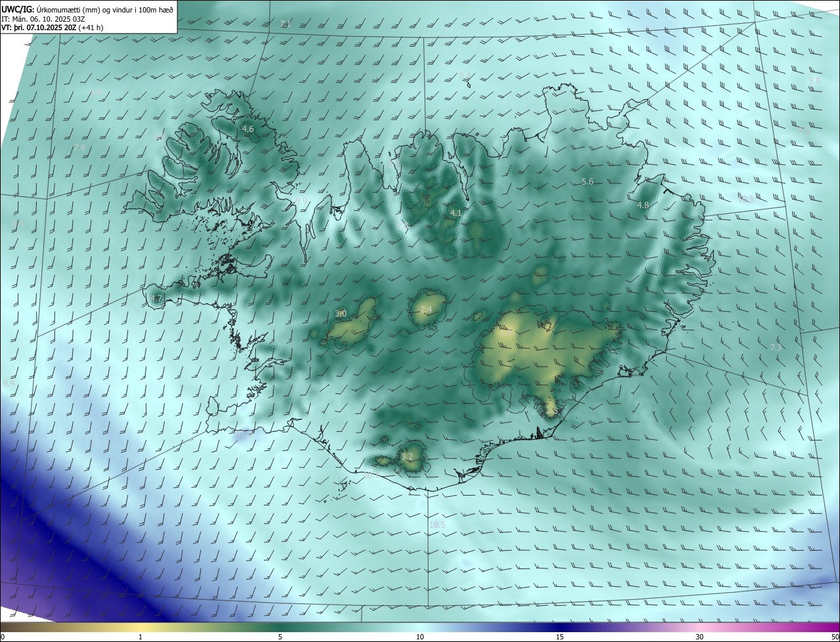Click the 10.5 value south of Iceland
This screenshot has width=840, height=642.
pyautogui.click(x=437, y=524)
